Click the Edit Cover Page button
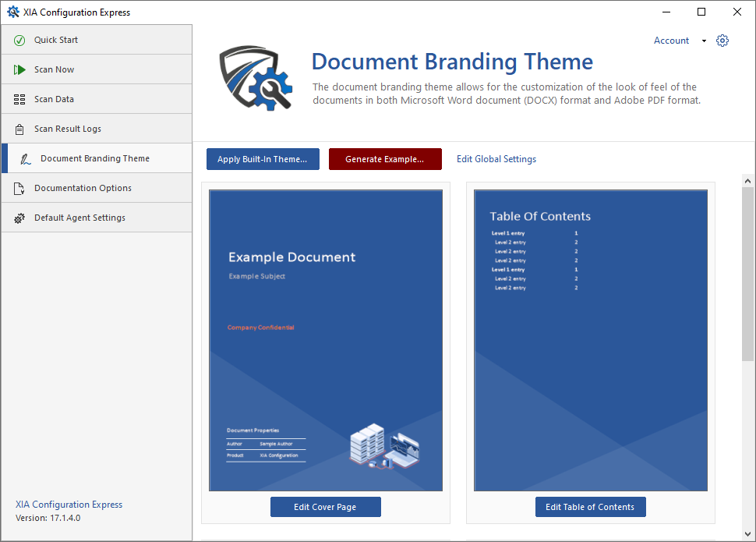The width and height of the screenshot is (756, 542). pos(326,507)
